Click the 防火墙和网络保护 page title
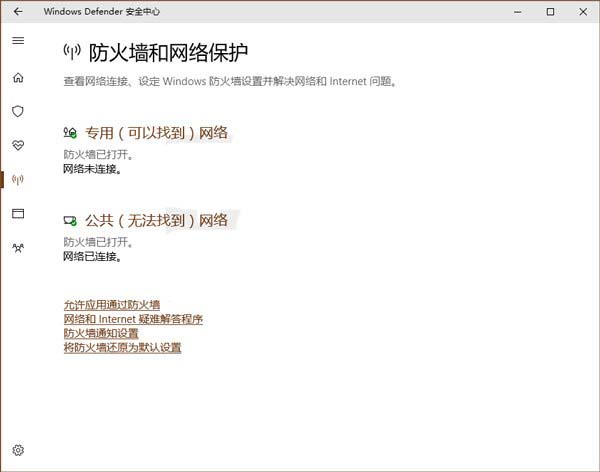600x472 pixels. coord(168,52)
